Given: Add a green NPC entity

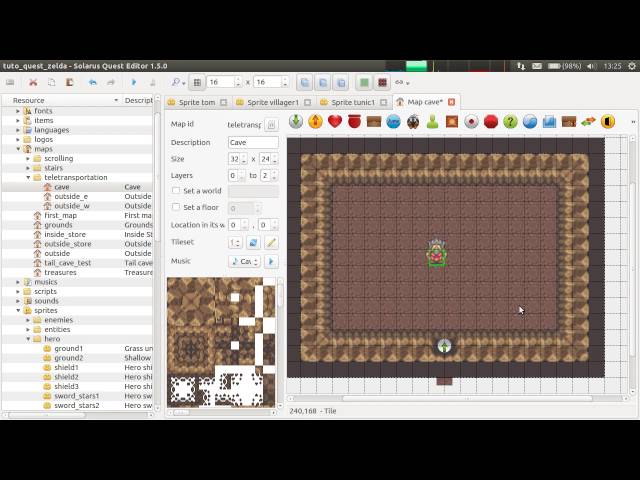Looking at the screenshot, I should click(x=432, y=121).
